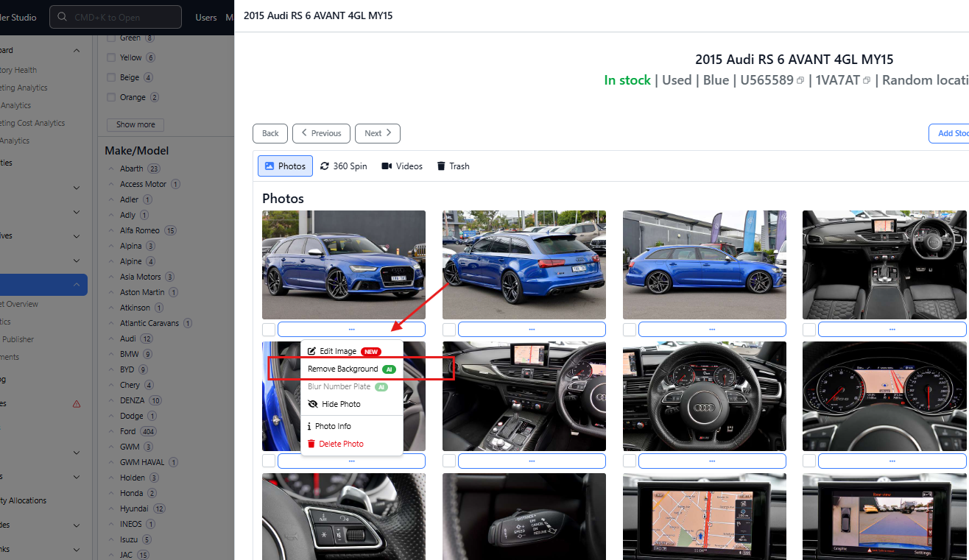Select GWM HAVAL in the Make/Model list
The width and height of the screenshot is (969, 560).
142,462
